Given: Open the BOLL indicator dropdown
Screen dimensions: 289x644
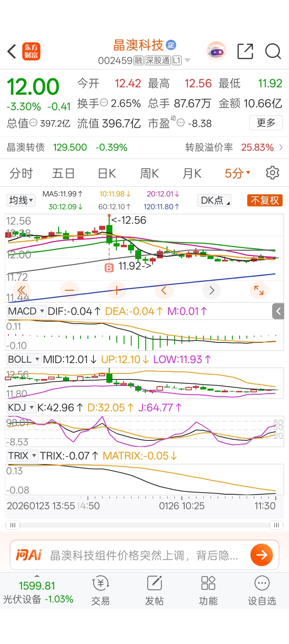Looking at the screenshot, I should pyautogui.click(x=24, y=359).
